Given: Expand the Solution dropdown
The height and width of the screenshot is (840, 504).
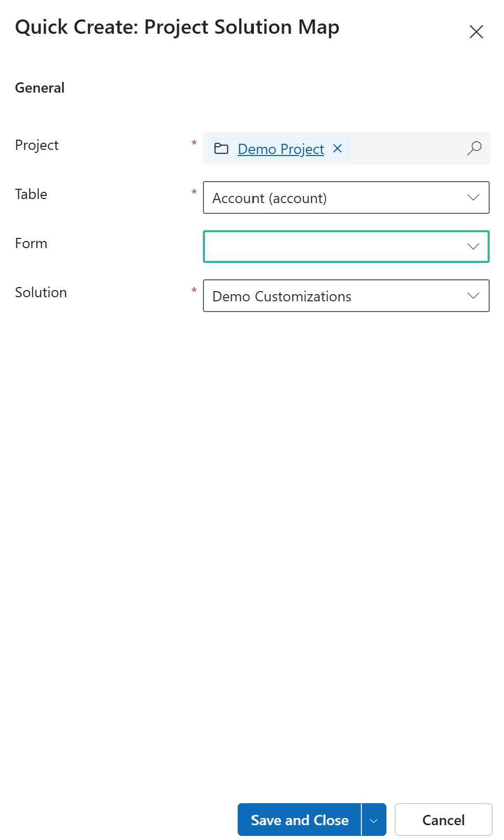Looking at the screenshot, I should (473, 296).
